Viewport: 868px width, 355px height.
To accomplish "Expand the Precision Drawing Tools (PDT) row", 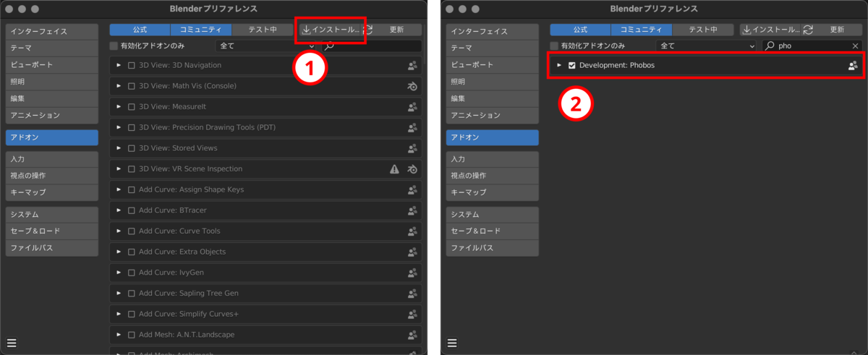I will [x=119, y=127].
